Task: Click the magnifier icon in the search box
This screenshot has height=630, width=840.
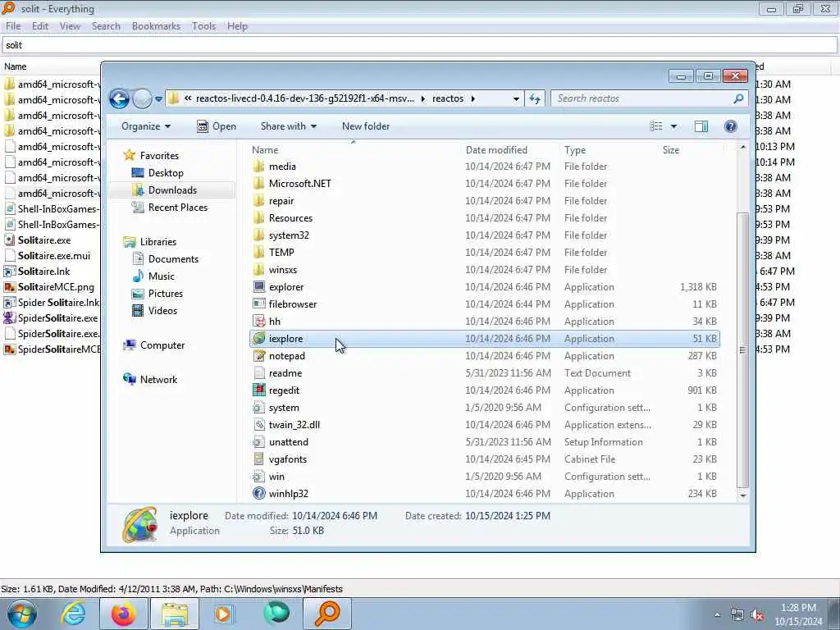Action: click(739, 98)
